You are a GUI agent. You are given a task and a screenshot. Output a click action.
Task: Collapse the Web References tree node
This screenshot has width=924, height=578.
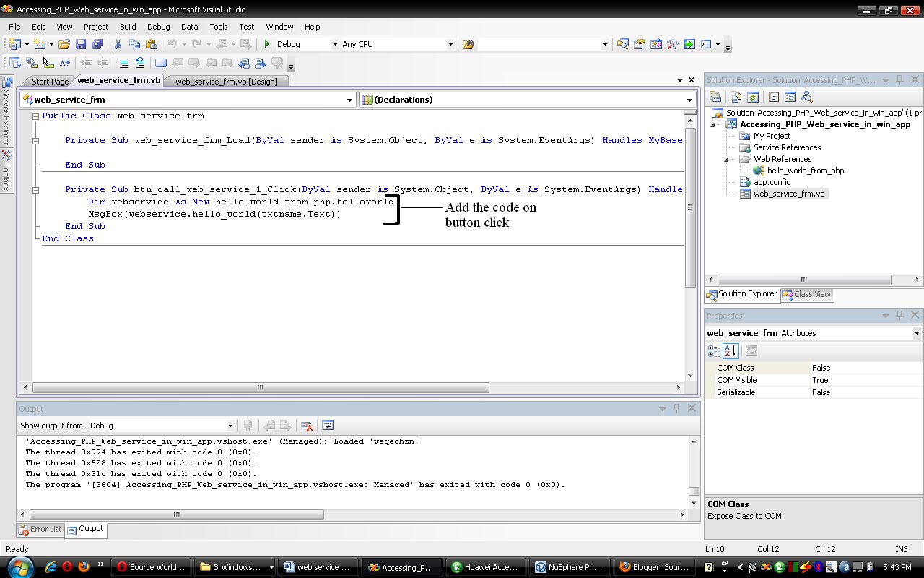point(727,160)
